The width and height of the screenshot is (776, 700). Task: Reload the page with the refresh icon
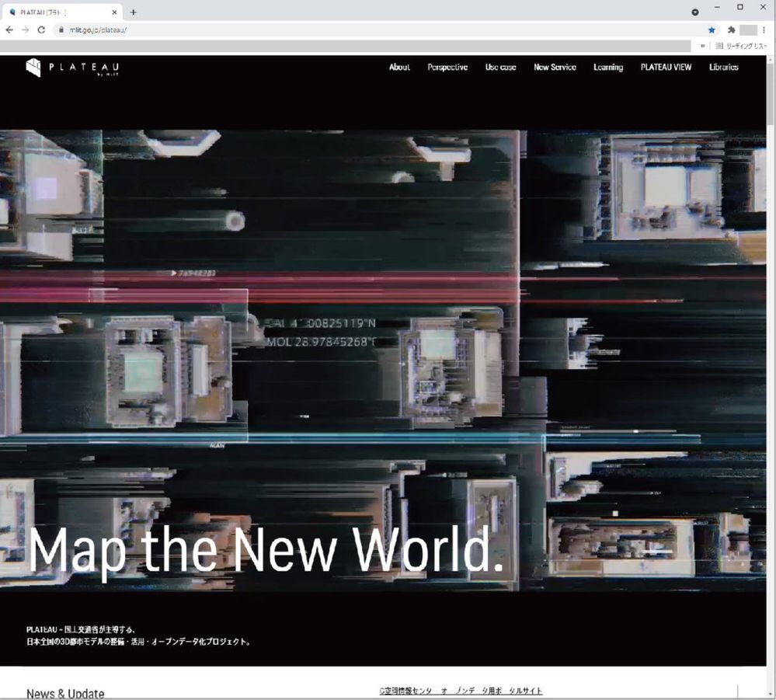(x=42, y=30)
